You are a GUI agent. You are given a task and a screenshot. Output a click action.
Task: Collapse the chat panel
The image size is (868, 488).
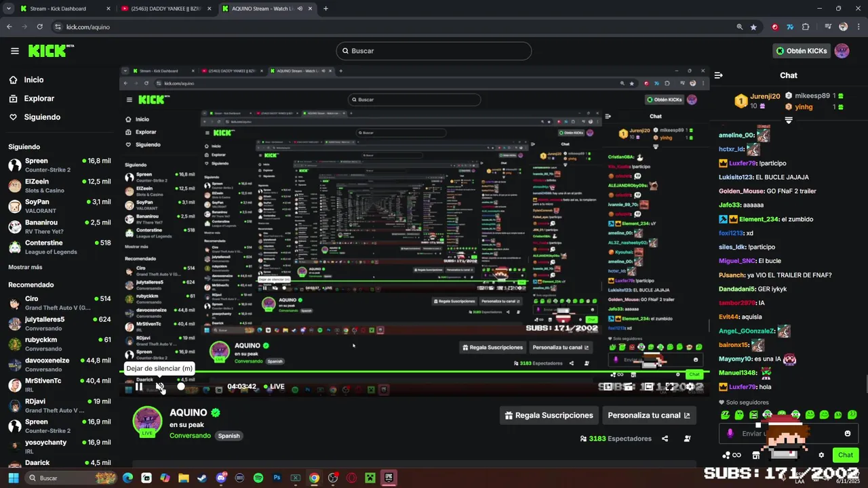[x=719, y=75]
